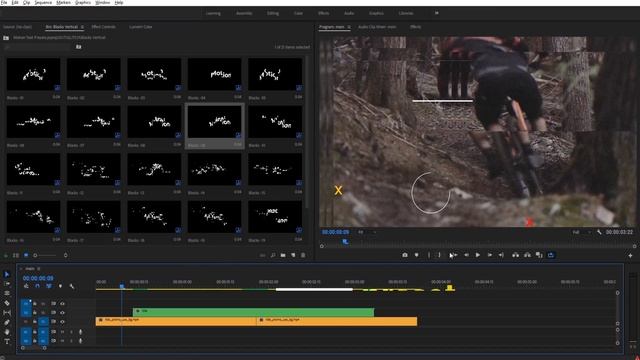The width and height of the screenshot is (640, 360).
Task: Select the Selection tool in the toolbar
Action: click(x=7, y=274)
